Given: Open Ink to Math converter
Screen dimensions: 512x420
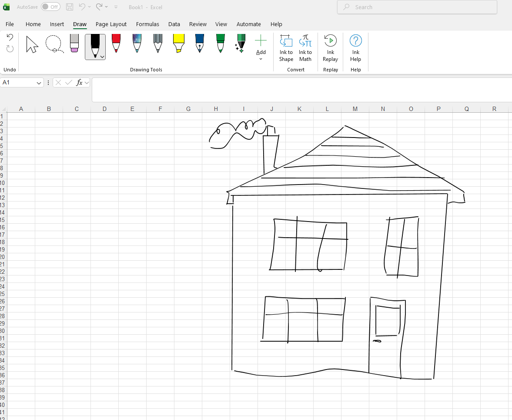Looking at the screenshot, I should (x=305, y=48).
